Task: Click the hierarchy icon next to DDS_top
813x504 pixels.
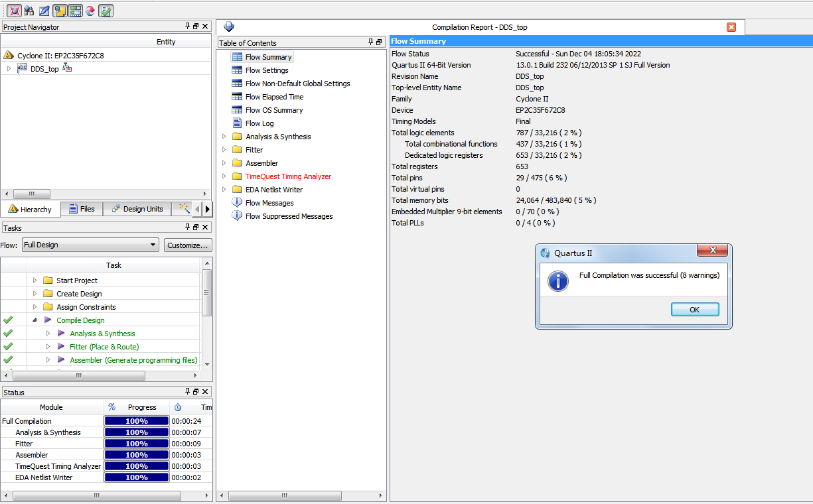Action: point(67,68)
